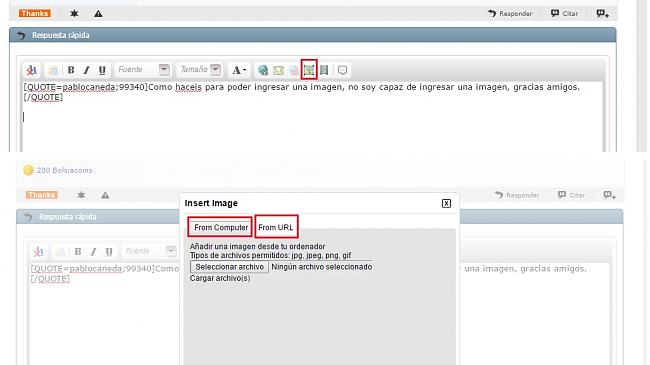Click the Cargar archivo(s) link
650x365 pixels.
[220, 278]
